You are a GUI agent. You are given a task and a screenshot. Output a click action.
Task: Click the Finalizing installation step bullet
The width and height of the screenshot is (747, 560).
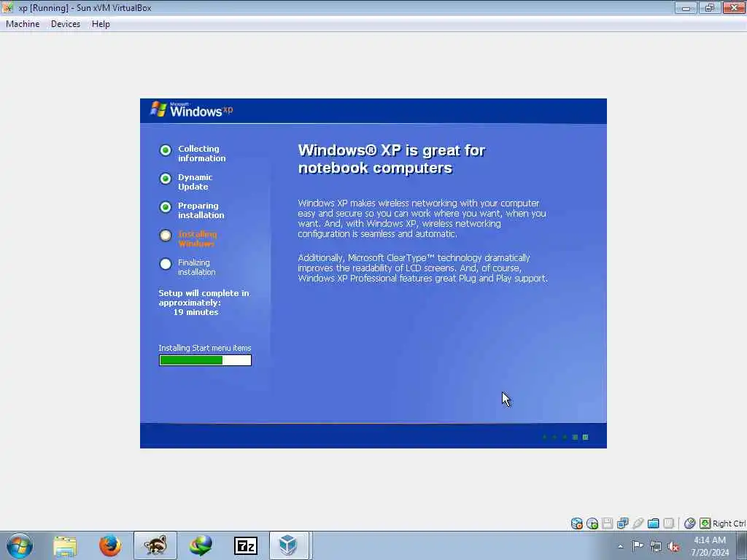coord(166,264)
